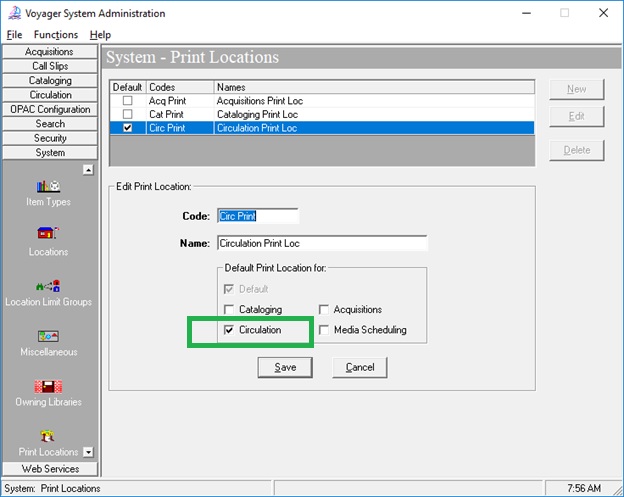Toggle Default checkbox for Cat Print row
The width and height of the screenshot is (624, 497).
pyautogui.click(x=127, y=114)
